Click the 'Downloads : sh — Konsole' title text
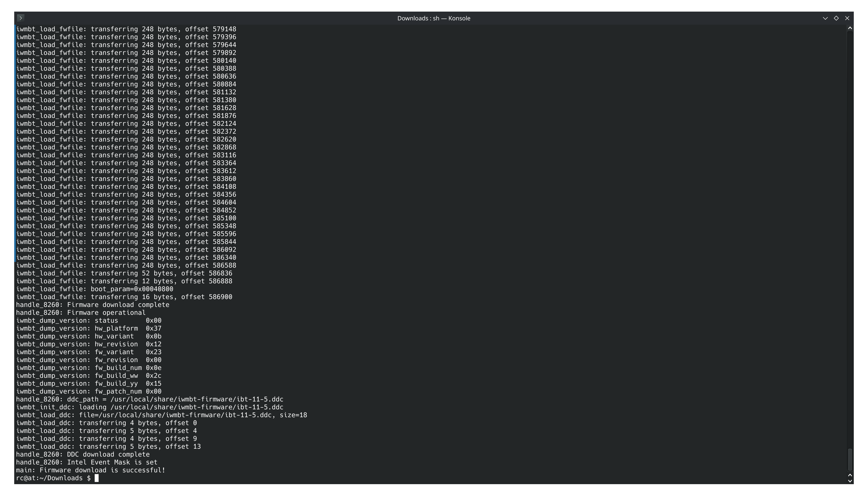Image resolution: width=868 pixels, height=501 pixels. click(x=434, y=18)
